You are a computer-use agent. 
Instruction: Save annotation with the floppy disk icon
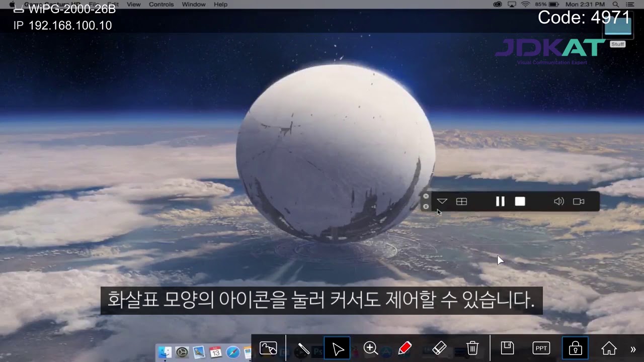507,348
